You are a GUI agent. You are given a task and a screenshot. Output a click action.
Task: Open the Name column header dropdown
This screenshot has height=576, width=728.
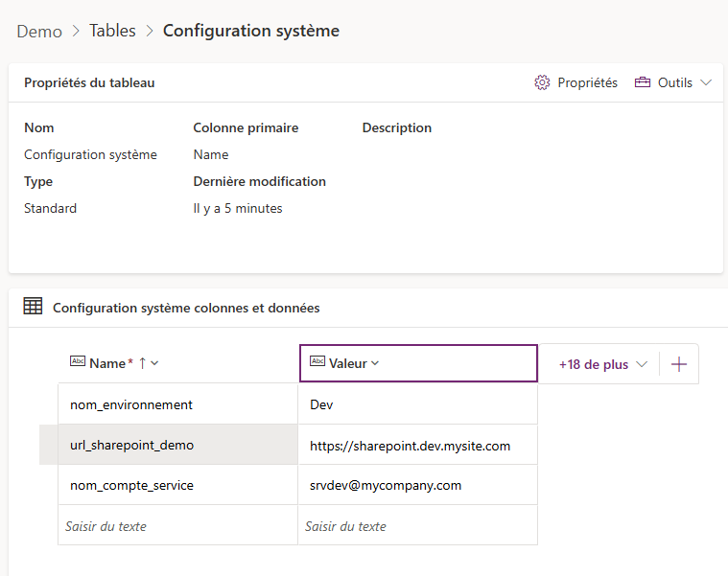coord(154,363)
